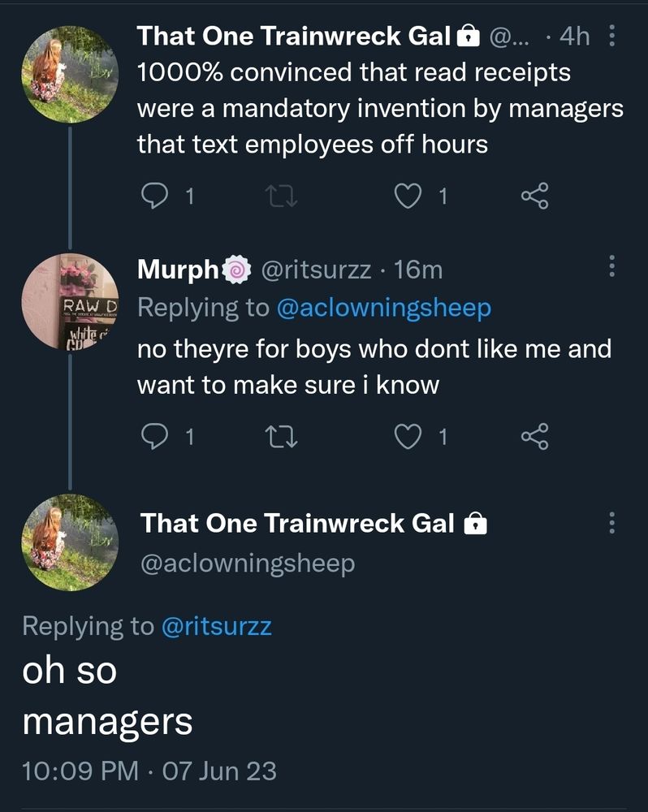Open the @ritsurzz mention in Replying to
Screen dimensions: 648x812
pos(217,626)
